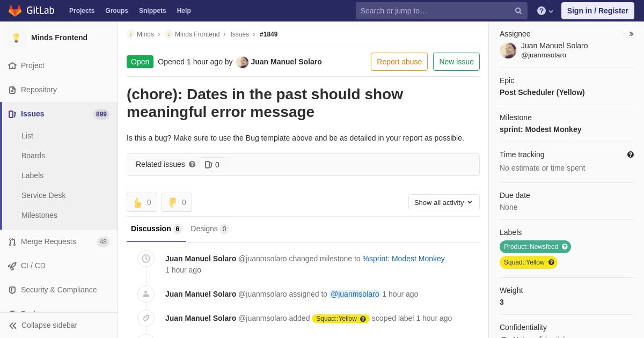Click the help icon on sidebar Squad::Yellow label
This screenshot has width=644, height=338.
[x=551, y=262]
